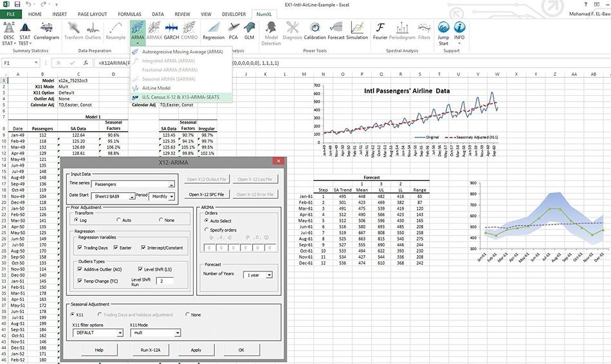Screen dimensions: 611x364
Task: Click the Run X-12A button
Action: [150, 350]
